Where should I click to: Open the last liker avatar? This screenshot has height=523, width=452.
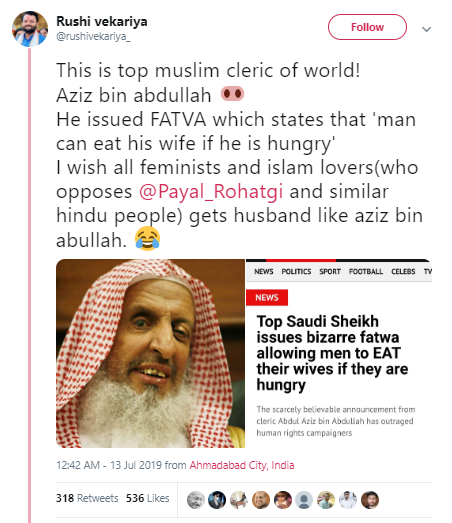[x=370, y=500]
